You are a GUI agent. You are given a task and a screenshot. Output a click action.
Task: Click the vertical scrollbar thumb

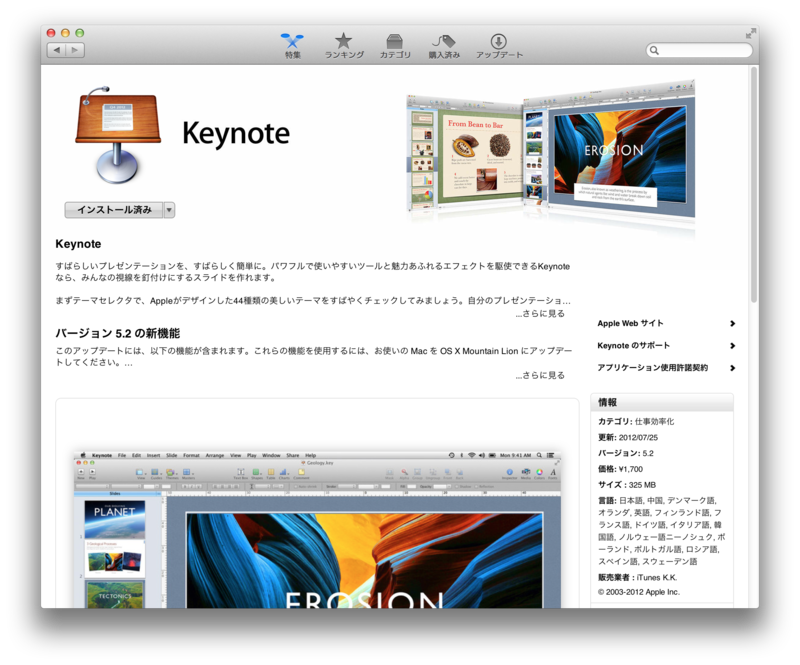754,184
